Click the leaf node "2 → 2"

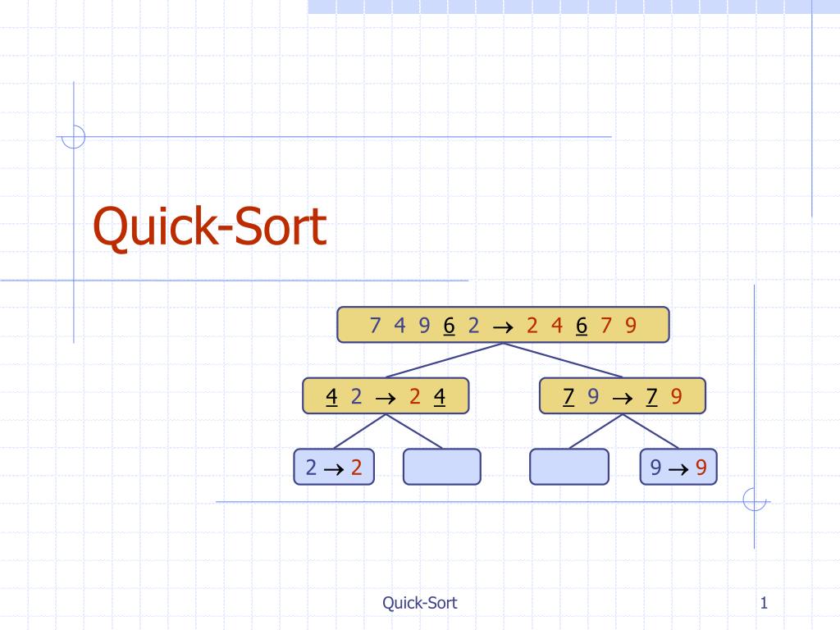point(333,466)
